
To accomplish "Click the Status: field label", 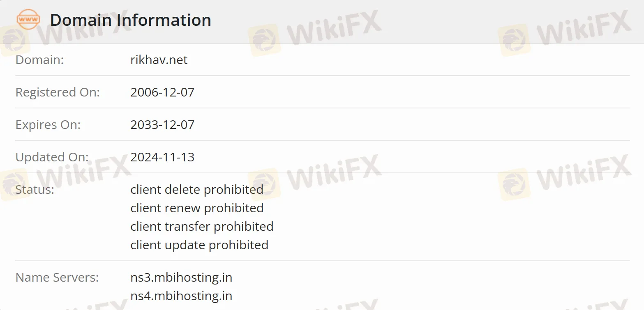I will point(35,190).
